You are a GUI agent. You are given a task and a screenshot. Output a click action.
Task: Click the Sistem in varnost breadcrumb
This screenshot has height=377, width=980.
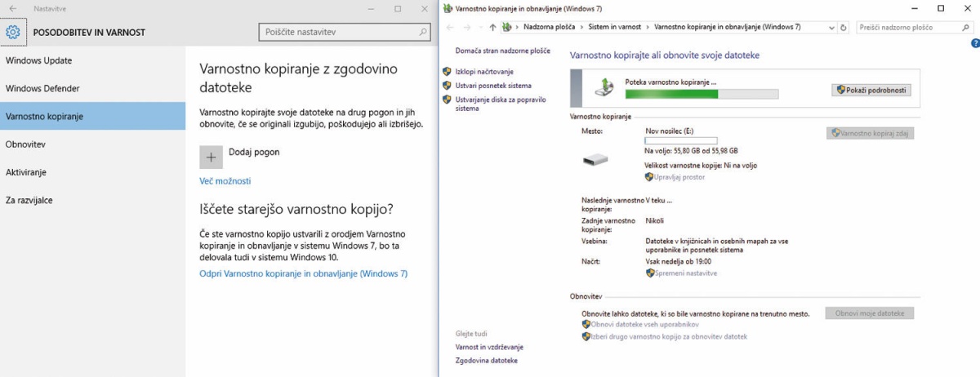tap(617, 27)
